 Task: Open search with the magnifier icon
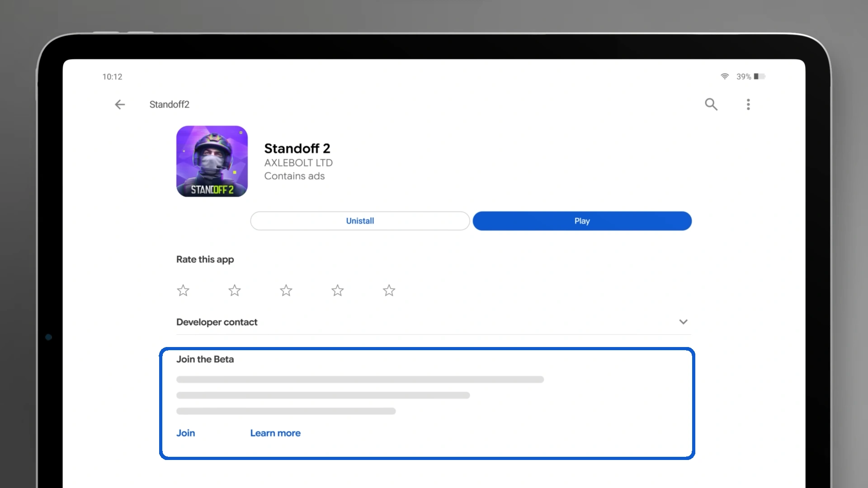[711, 104]
